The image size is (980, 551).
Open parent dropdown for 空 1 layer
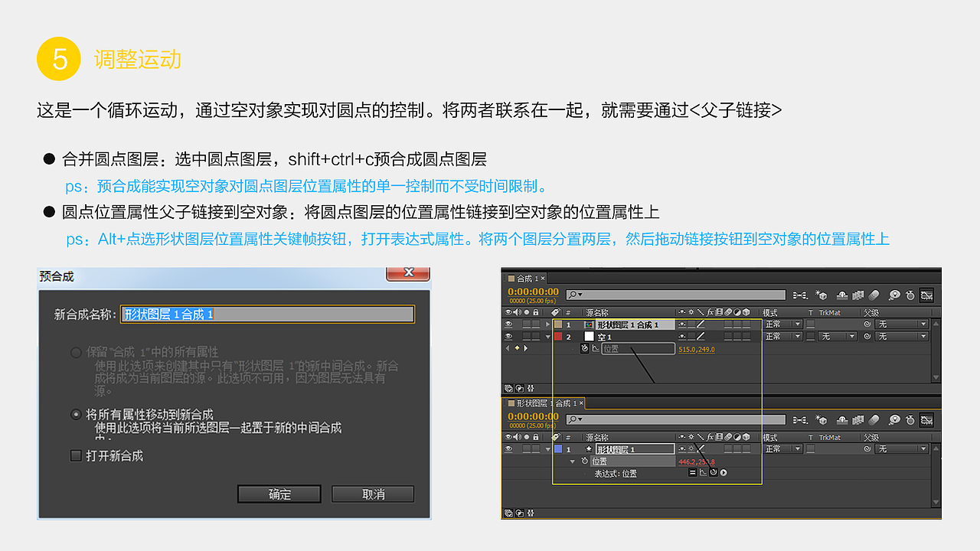pyautogui.click(x=902, y=336)
